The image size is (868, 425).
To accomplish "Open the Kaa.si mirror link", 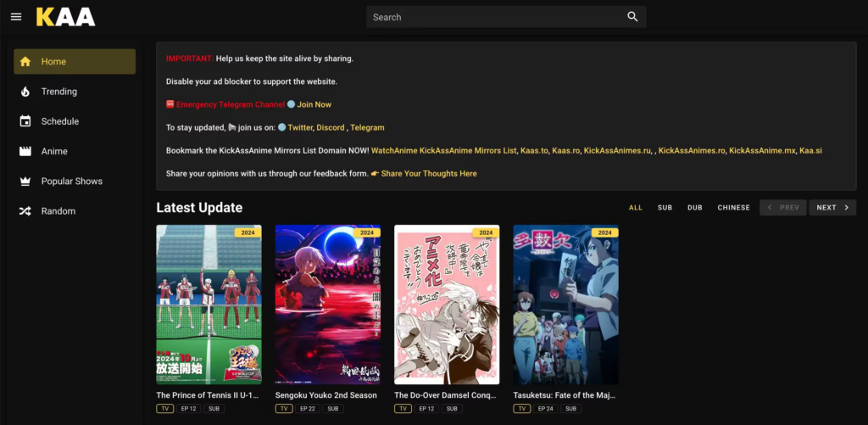I will 810,151.
